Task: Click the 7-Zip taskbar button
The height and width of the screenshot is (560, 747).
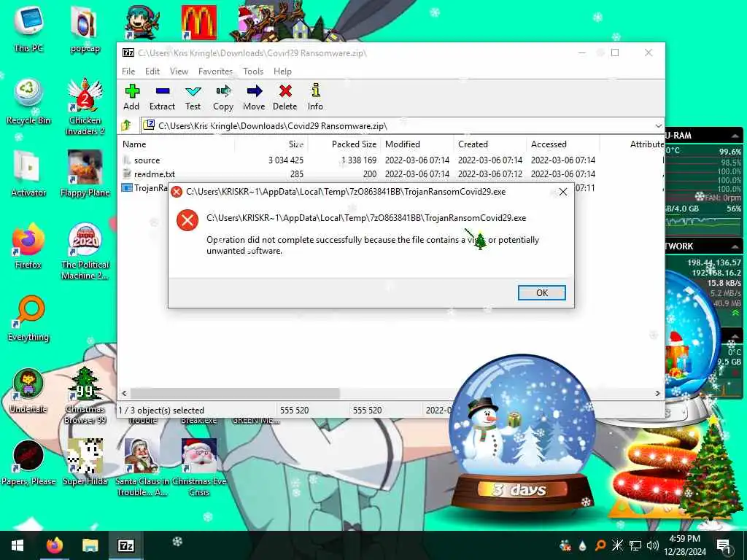Action: pyautogui.click(x=125, y=545)
